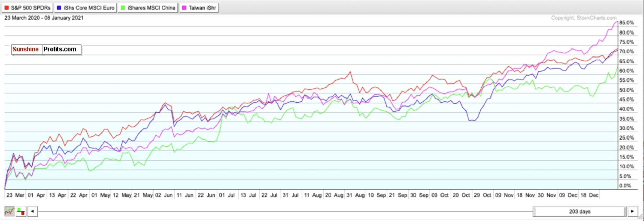The image size is (644, 221).
Task: Click the 02 Jun date label
Action: click(164, 195)
